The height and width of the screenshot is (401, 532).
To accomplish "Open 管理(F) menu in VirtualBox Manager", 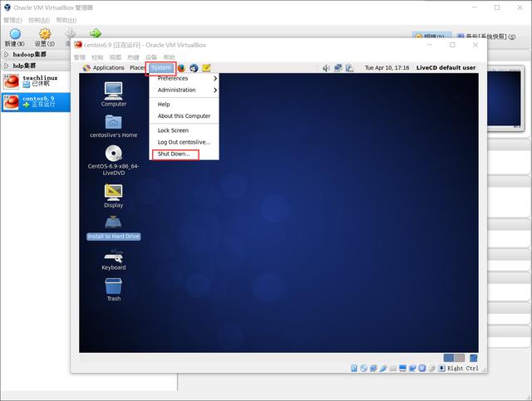I will click(x=13, y=20).
